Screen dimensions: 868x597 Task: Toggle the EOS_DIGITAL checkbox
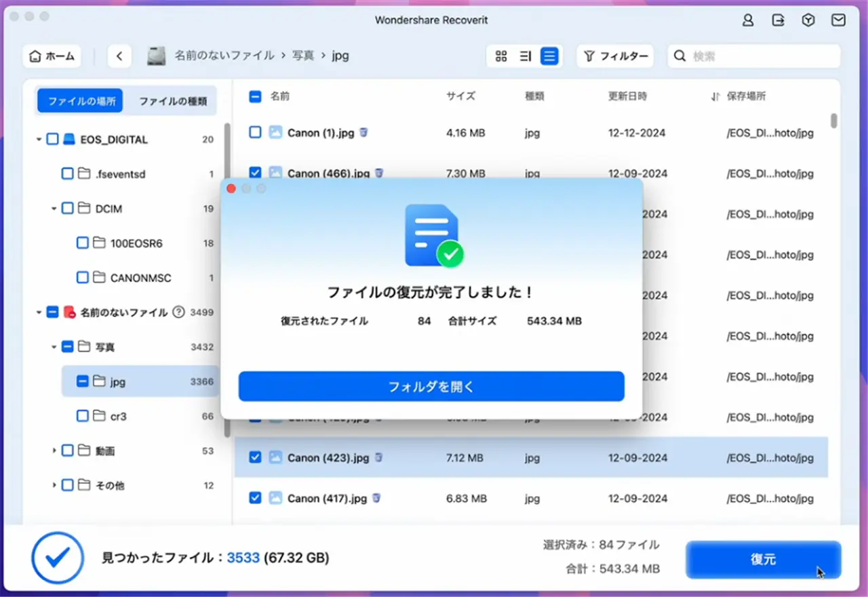52,140
